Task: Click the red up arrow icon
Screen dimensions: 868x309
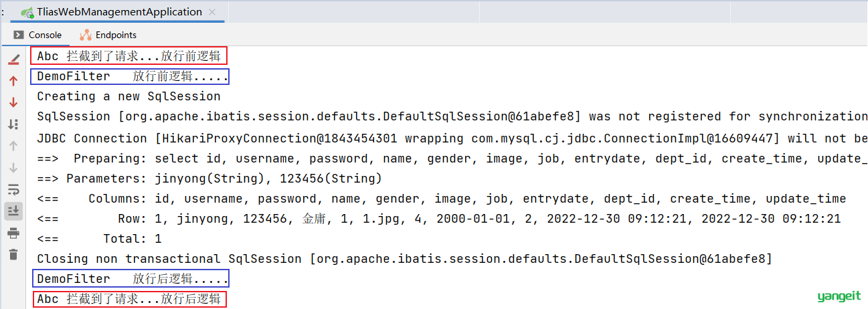Action: 13,82
